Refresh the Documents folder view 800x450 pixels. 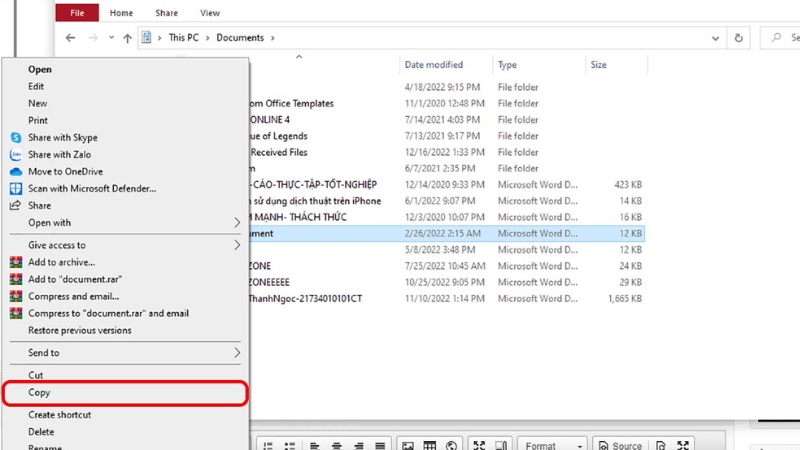(x=738, y=38)
